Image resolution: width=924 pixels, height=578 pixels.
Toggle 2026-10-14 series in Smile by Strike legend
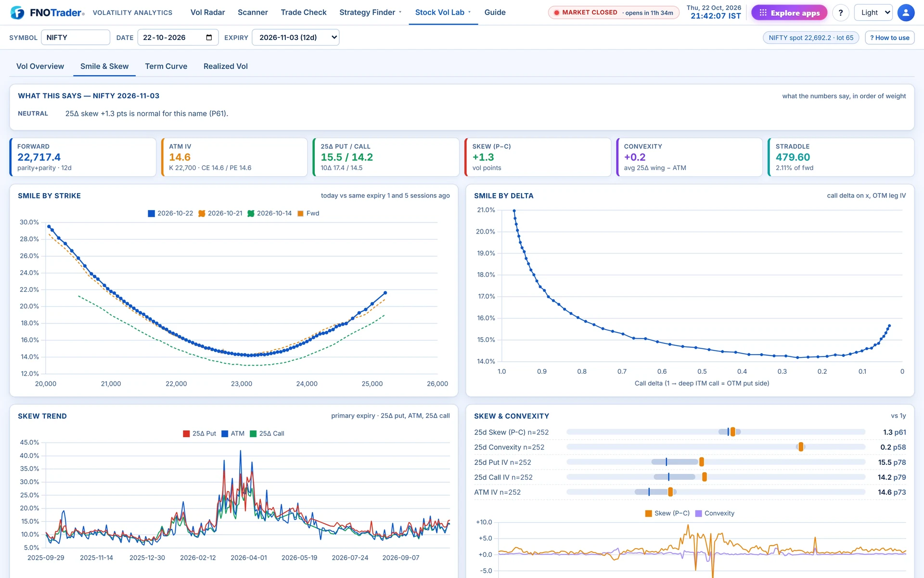(x=269, y=213)
